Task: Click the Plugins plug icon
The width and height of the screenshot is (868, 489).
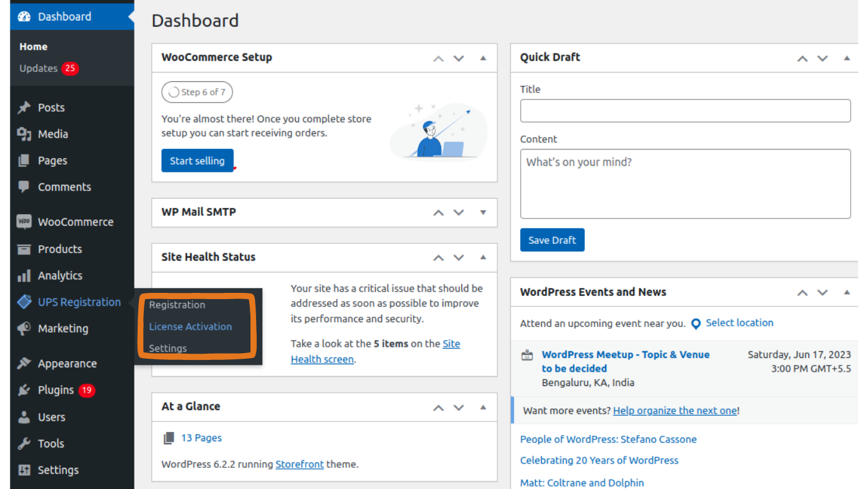Action: click(24, 390)
